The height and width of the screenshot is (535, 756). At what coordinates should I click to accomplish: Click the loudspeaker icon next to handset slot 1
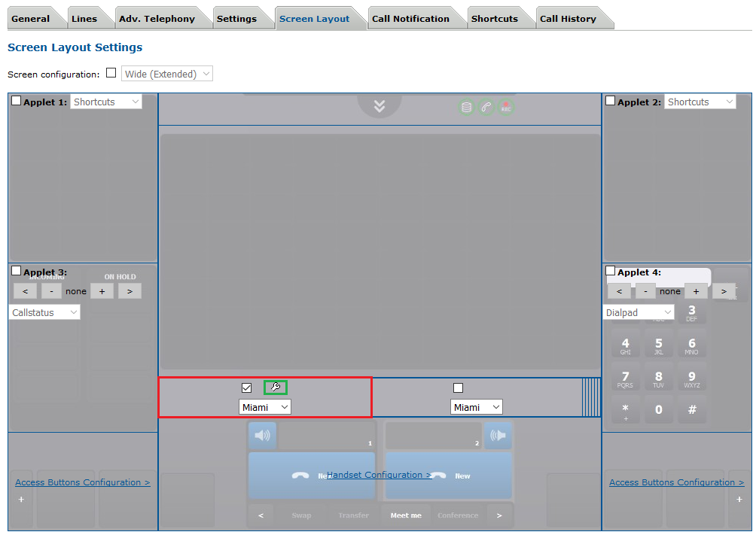click(x=262, y=436)
